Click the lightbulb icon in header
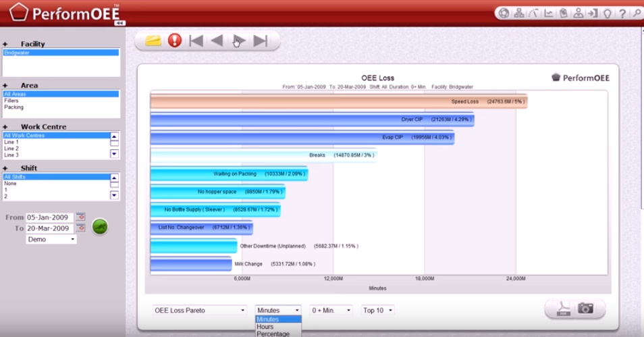 [608, 13]
